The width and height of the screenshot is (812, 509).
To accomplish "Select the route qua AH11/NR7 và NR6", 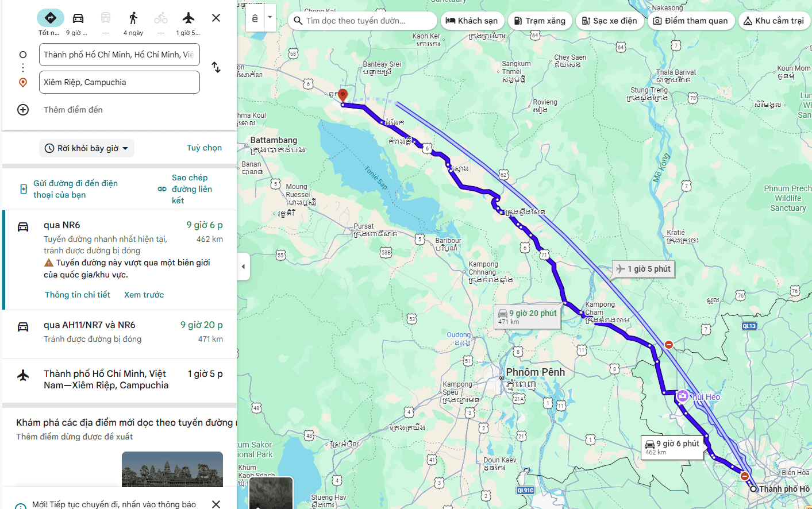I will point(120,334).
